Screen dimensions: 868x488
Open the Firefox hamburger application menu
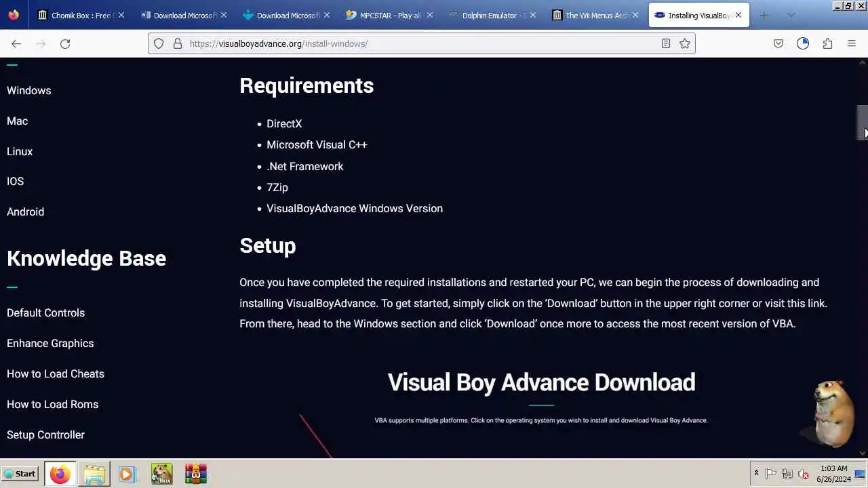(852, 43)
